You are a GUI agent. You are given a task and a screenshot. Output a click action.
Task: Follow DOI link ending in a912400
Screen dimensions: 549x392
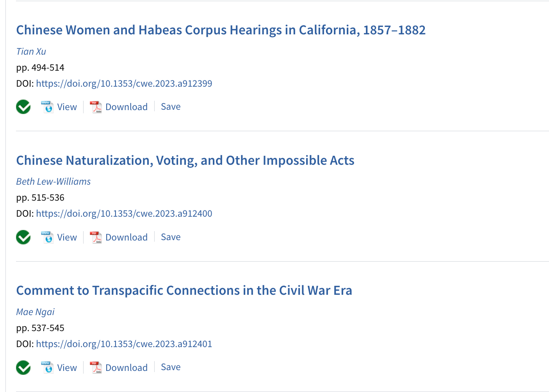pos(124,214)
